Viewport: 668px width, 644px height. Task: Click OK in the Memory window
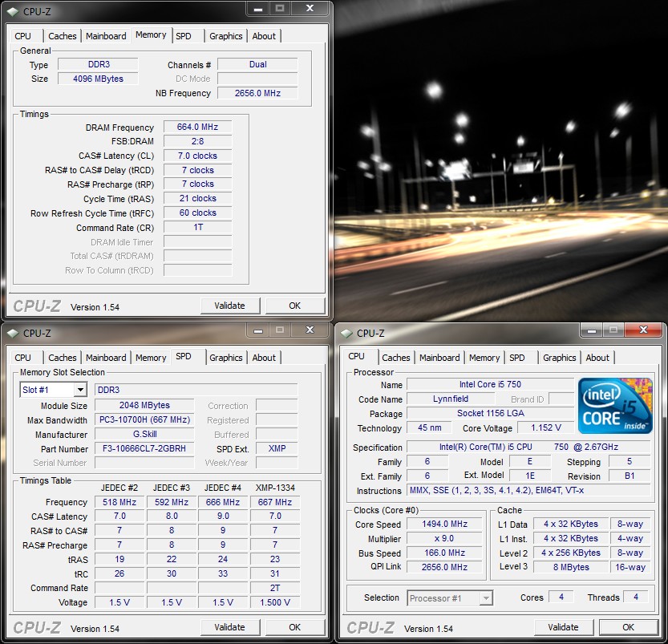[295, 306]
